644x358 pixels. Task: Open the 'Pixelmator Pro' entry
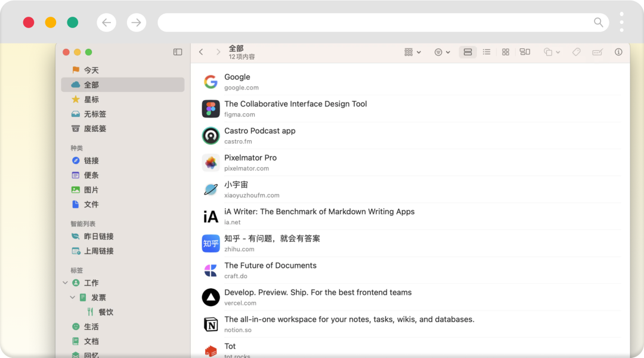(x=250, y=158)
